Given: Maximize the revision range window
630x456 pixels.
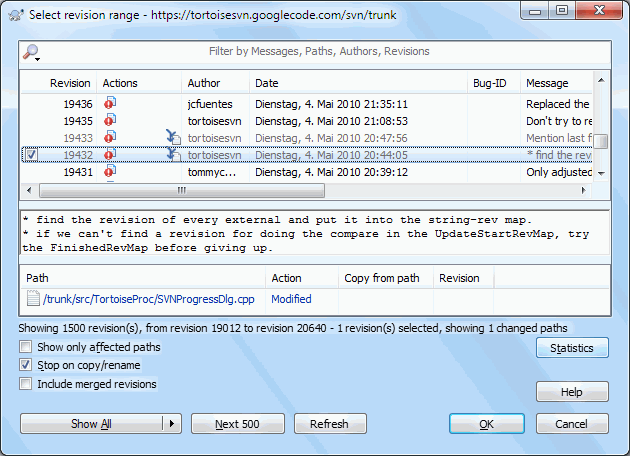Looking at the screenshot, I should coord(562,10).
